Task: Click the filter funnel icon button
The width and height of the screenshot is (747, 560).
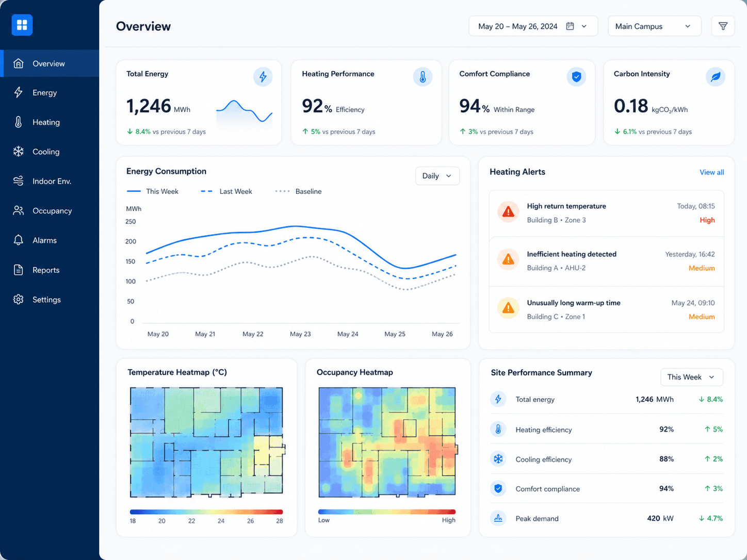Action: [723, 26]
